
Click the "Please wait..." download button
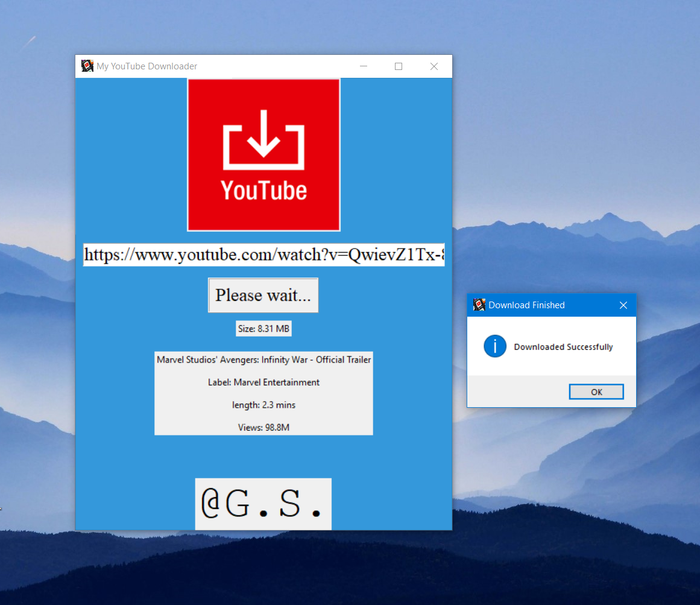click(263, 295)
